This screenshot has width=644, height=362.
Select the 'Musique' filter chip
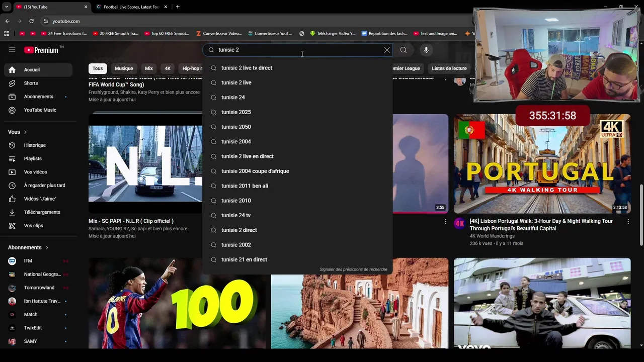(124, 68)
